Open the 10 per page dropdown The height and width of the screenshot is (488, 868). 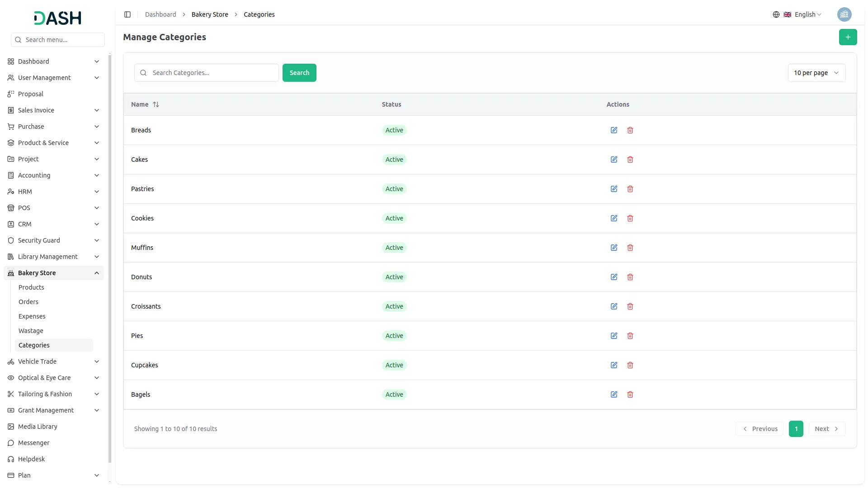(x=816, y=73)
